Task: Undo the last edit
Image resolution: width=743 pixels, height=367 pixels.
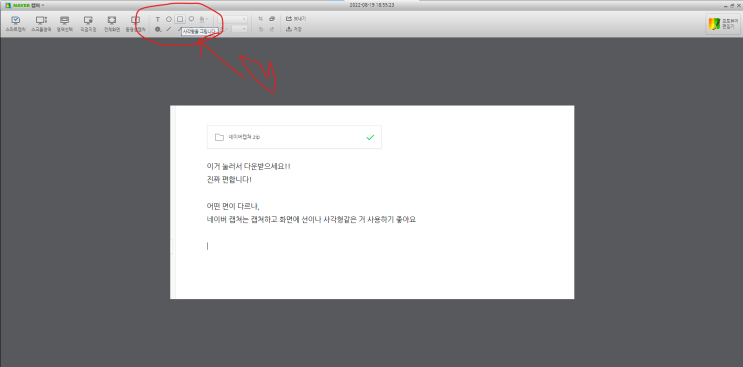Action: click(x=260, y=29)
